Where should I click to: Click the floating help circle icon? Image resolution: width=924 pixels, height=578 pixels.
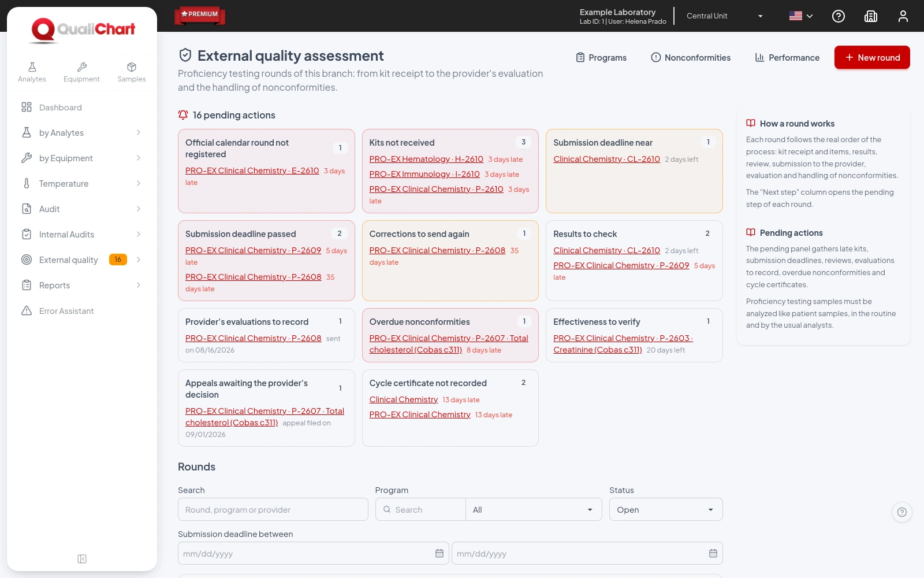[902, 512]
